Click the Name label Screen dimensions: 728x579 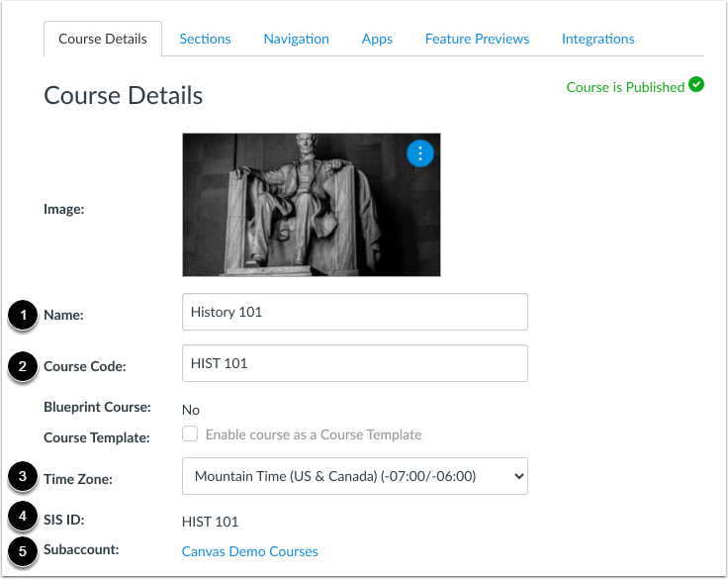[x=63, y=315]
